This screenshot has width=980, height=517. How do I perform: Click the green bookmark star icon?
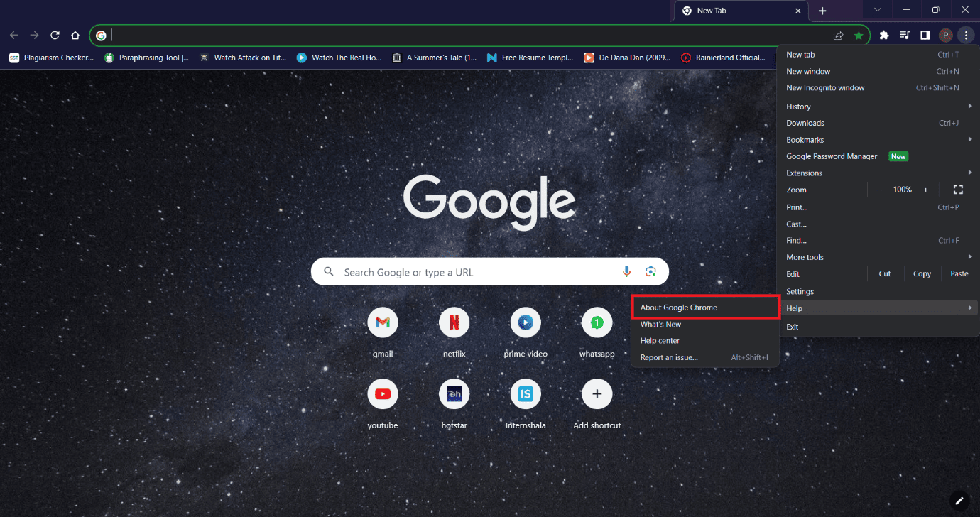tap(859, 36)
